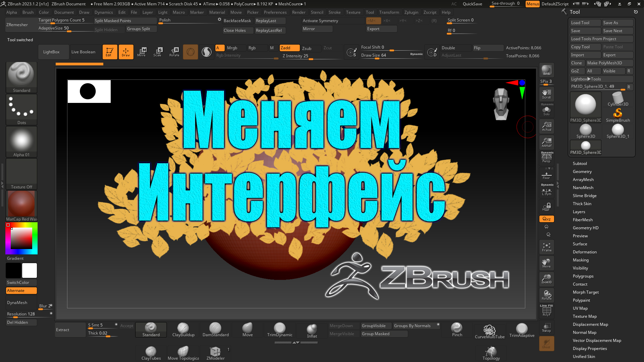Toggle the Xyz rotation mode
The width and height of the screenshot is (644, 362).
pos(546,219)
